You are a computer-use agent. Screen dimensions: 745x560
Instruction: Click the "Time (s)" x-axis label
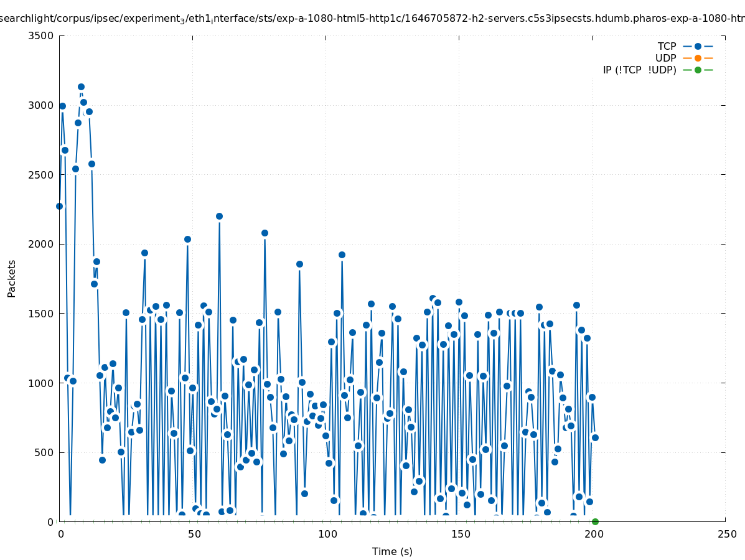click(392, 551)
